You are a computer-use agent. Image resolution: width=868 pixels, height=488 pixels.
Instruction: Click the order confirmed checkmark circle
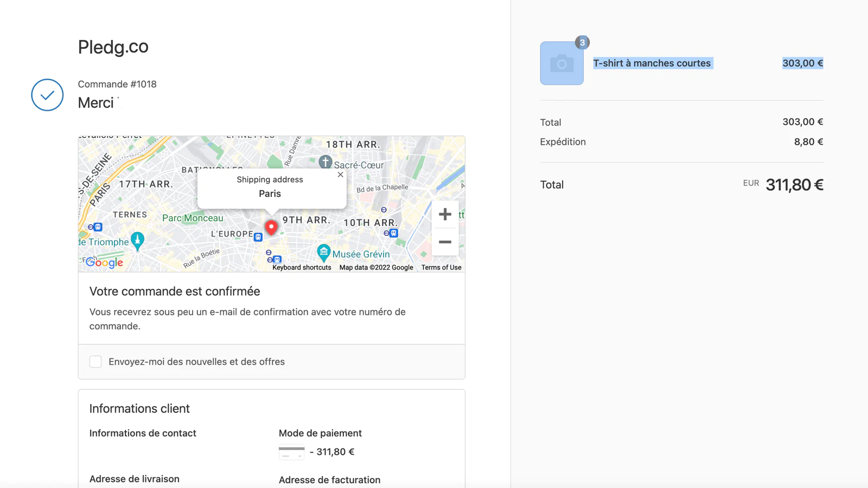coord(47,95)
